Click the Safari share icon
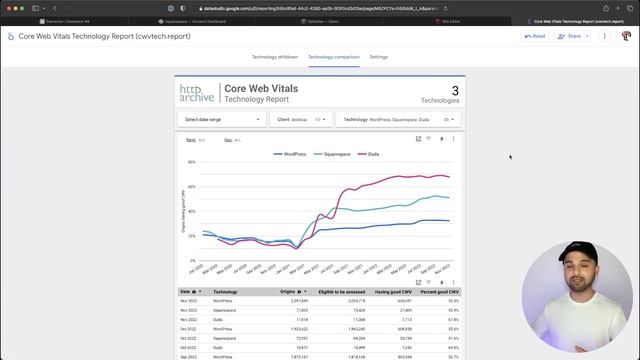The image size is (640, 360). tap(606, 8)
